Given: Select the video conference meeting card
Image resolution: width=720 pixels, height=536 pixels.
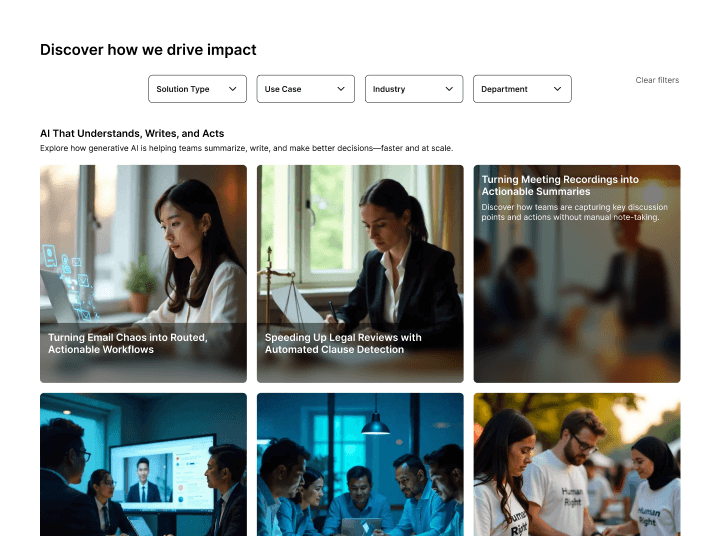Looking at the screenshot, I should click(143, 464).
